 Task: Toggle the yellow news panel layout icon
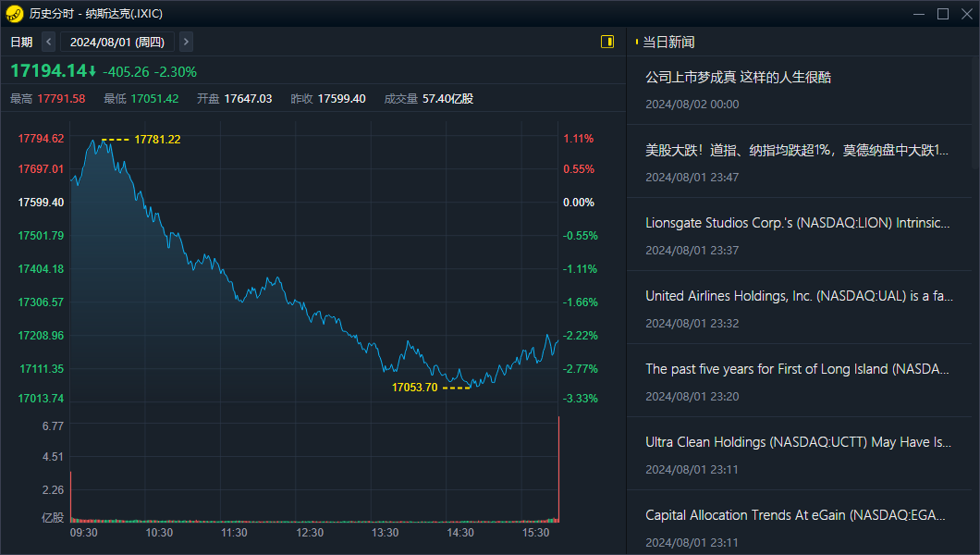(606, 42)
